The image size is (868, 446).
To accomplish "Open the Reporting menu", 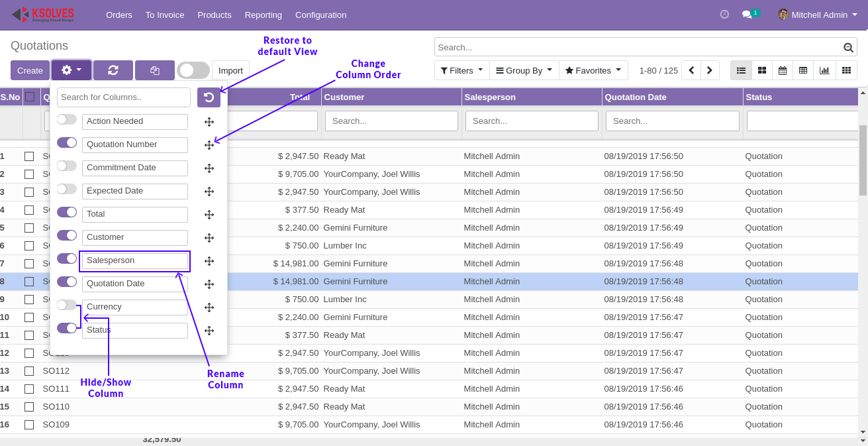I will click(263, 15).
